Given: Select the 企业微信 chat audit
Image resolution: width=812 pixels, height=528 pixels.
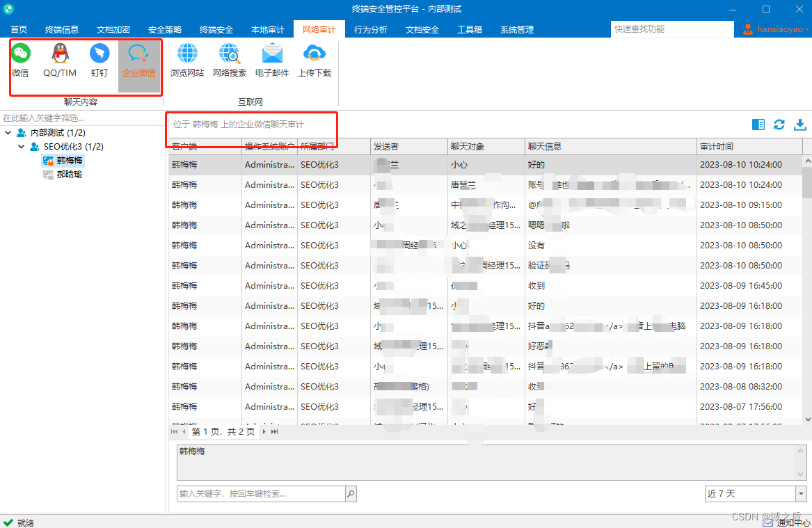Looking at the screenshot, I should pyautogui.click(x=138, y=66).
